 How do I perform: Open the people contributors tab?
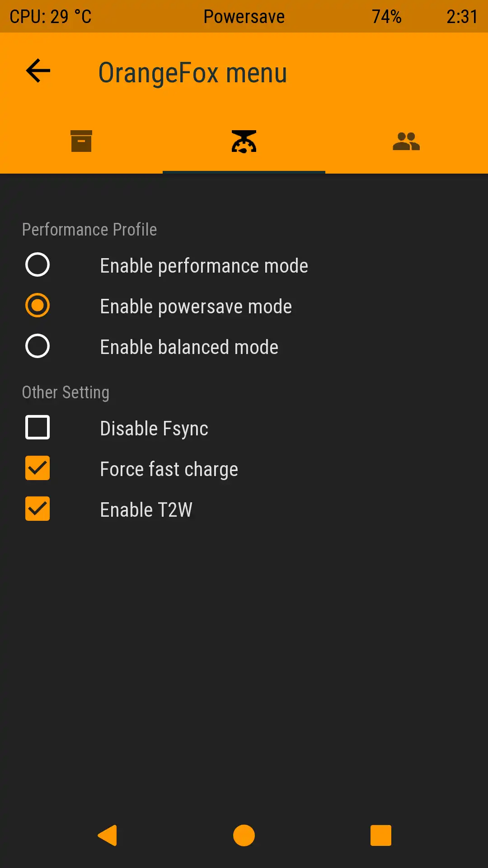pyautogui.click(x=406, y=141)
